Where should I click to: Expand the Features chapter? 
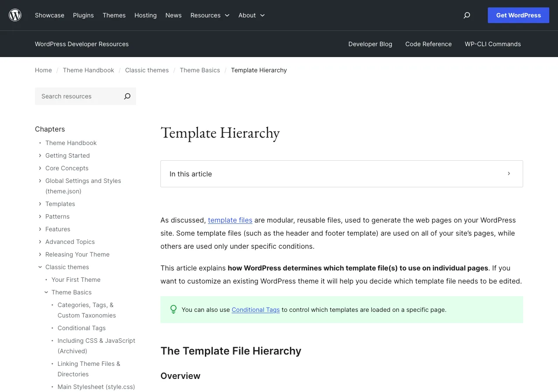[x=40, y=229]
